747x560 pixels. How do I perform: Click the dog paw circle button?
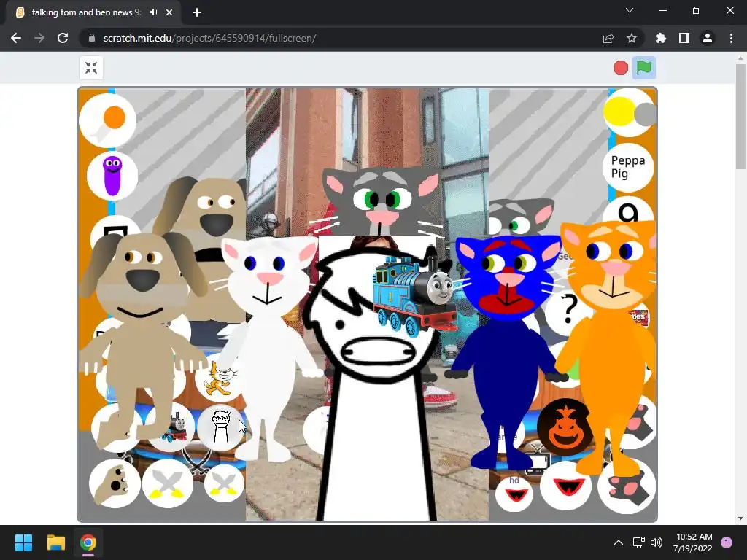115,483
